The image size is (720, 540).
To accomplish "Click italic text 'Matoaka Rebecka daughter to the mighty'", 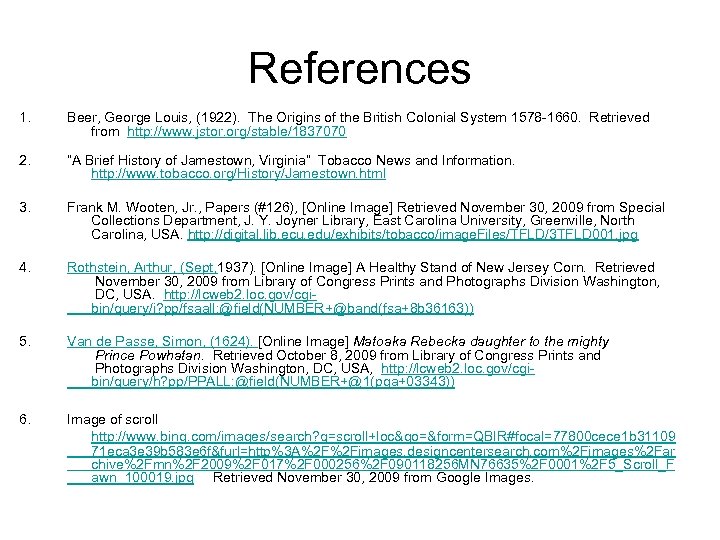I will tap(481, 342).
